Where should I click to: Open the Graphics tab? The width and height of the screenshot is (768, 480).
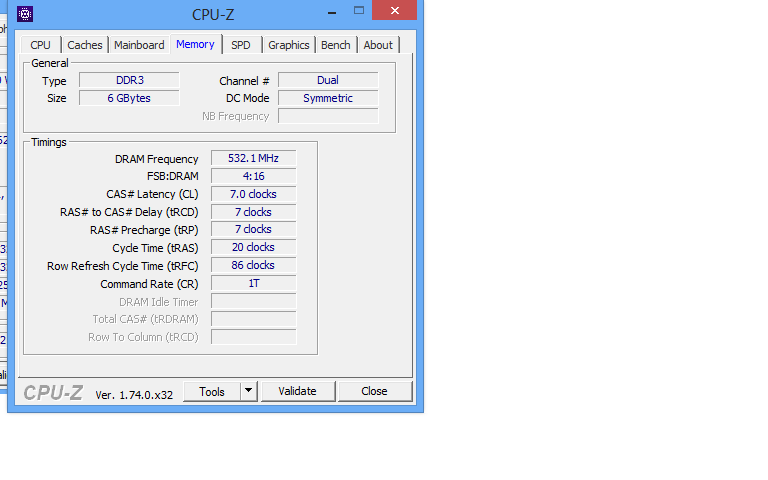[288, 45]
